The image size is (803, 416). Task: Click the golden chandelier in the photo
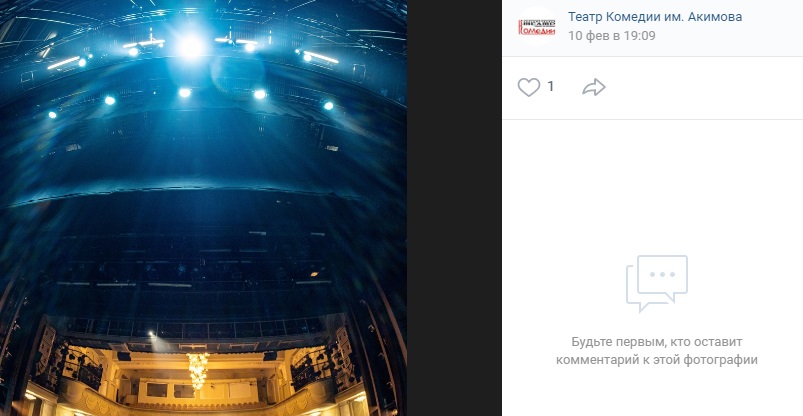(x=198, y=370)
